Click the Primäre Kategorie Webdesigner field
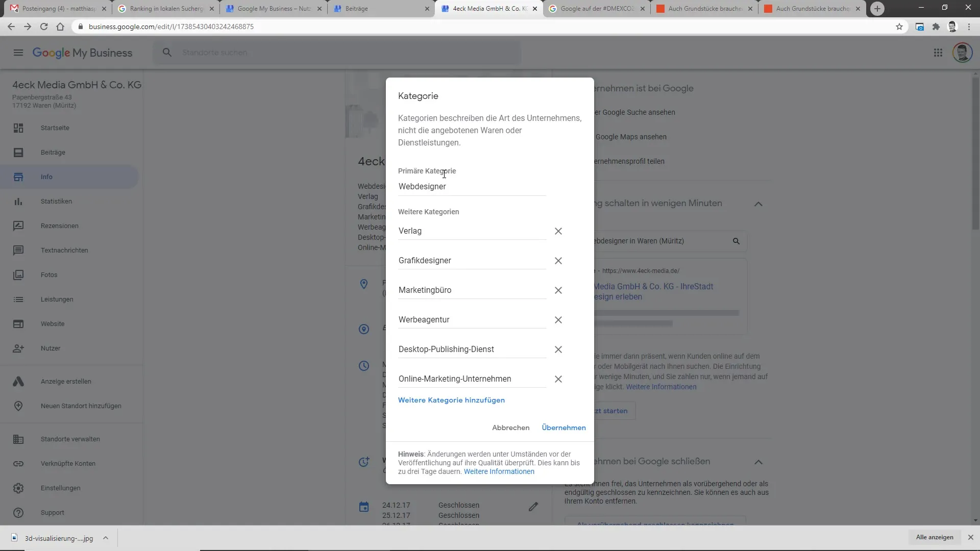 pos(472,187)
